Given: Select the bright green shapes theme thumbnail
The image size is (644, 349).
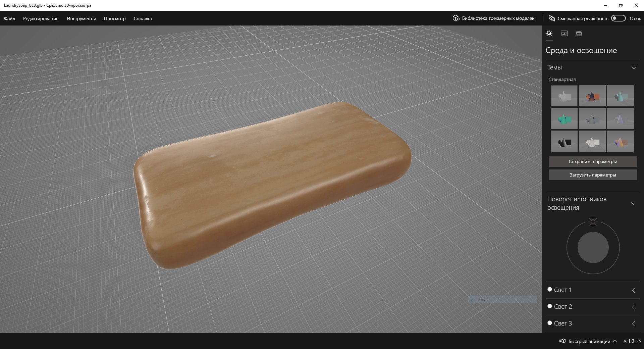Looking at the screenshot, I should tap(564, 118).
